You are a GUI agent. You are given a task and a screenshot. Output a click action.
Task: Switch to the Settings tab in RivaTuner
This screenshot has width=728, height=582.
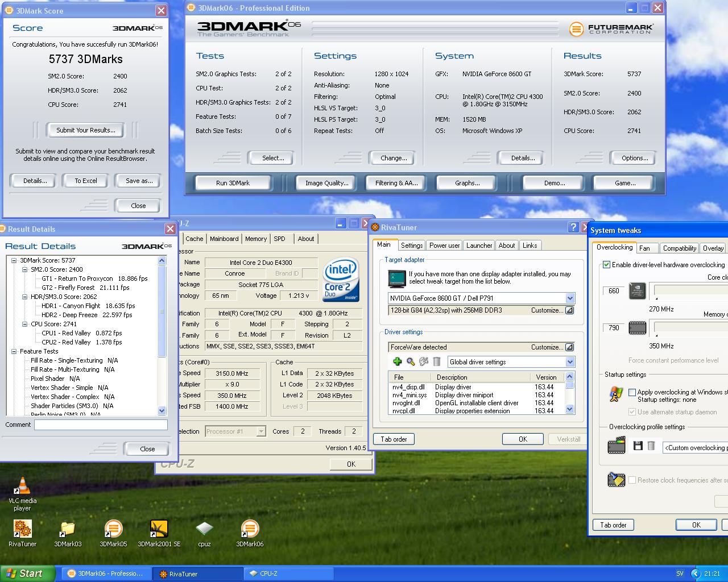[x=412, y=246]
